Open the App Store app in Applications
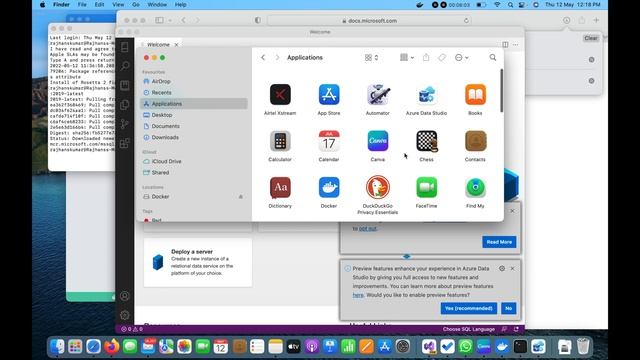 [329, 95]
